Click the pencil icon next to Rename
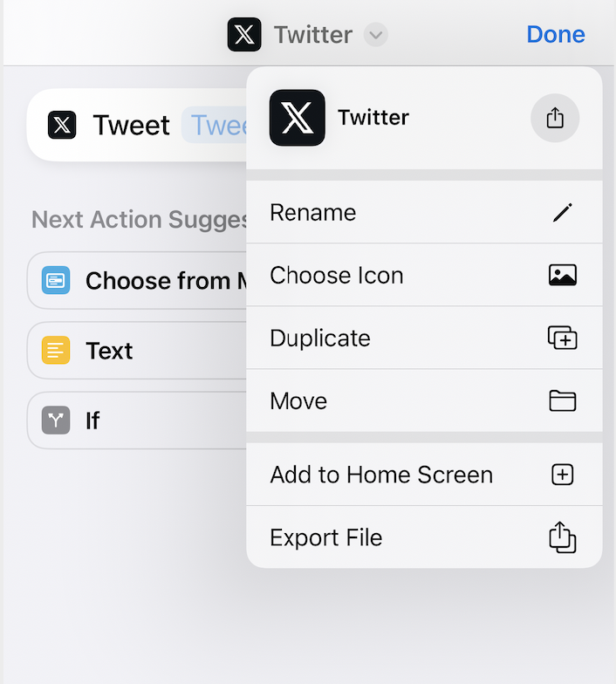616x684 pixels. pos(563,213)
